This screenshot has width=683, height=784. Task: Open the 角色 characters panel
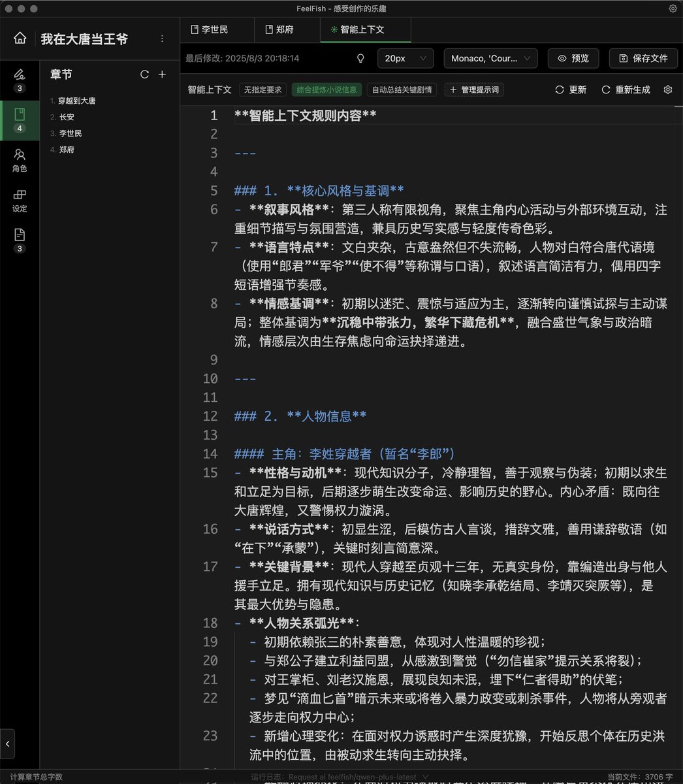[20, 161]
